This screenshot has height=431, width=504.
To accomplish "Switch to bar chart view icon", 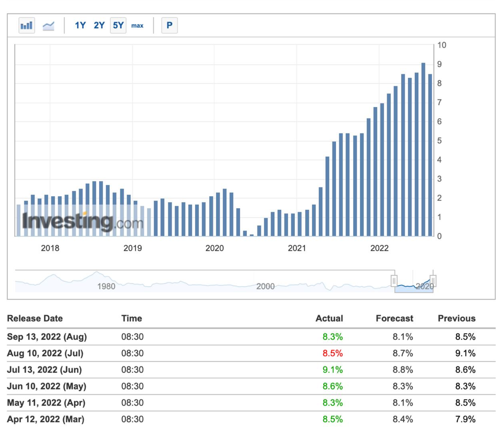I will pos(27,25).
